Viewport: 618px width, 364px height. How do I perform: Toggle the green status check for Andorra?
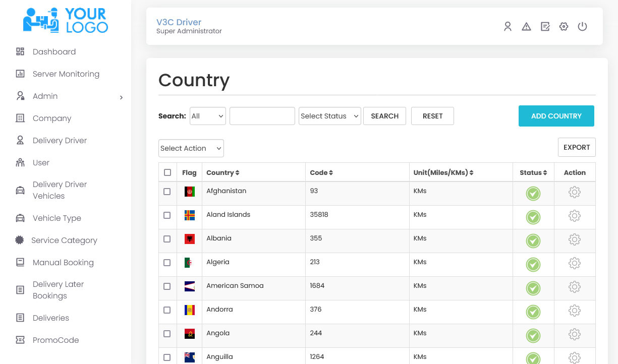(x=533, y=312)
